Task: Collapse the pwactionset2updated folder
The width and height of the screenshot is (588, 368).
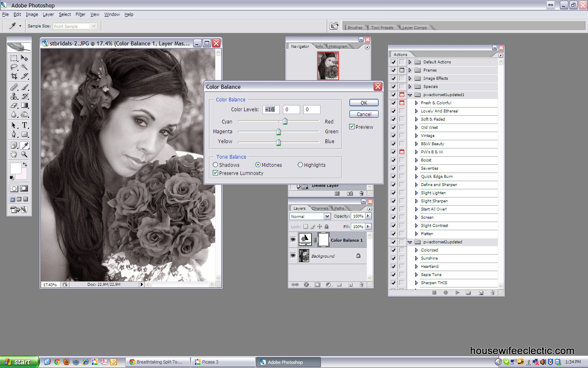Action: (410, 242)
